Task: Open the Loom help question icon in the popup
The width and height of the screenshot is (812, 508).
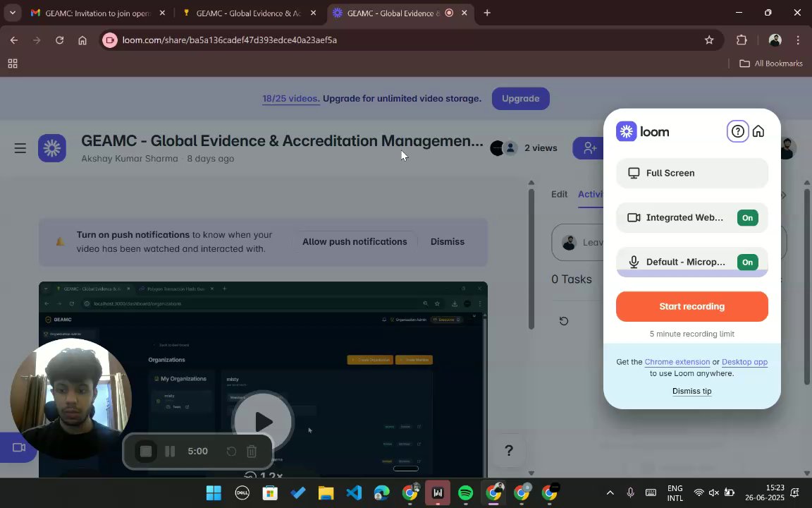Action: (737, 132)
